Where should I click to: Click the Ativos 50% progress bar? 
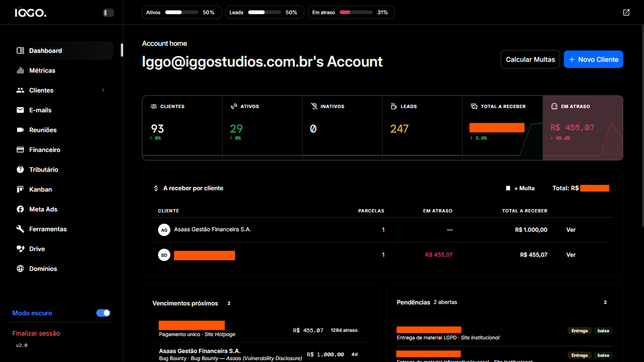pos(182,12)
